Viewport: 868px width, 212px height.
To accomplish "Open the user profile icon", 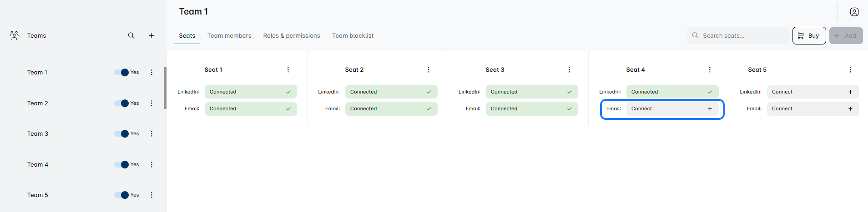I will tap(854, 12).
